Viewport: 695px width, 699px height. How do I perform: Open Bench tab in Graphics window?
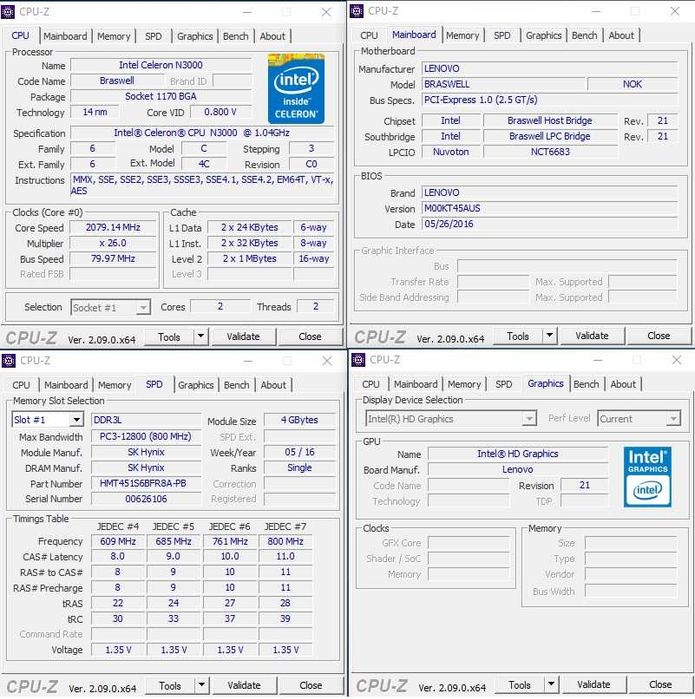[x=586, y=384]
